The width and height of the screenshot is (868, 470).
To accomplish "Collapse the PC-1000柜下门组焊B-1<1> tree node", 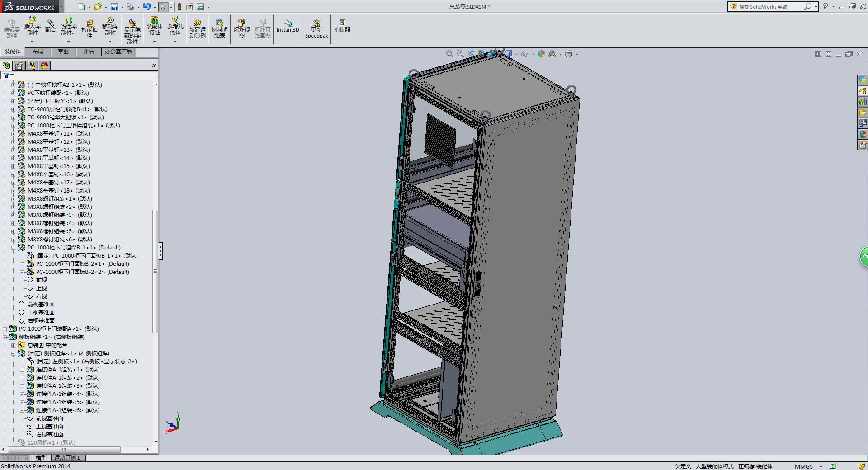I will point(14,248).
